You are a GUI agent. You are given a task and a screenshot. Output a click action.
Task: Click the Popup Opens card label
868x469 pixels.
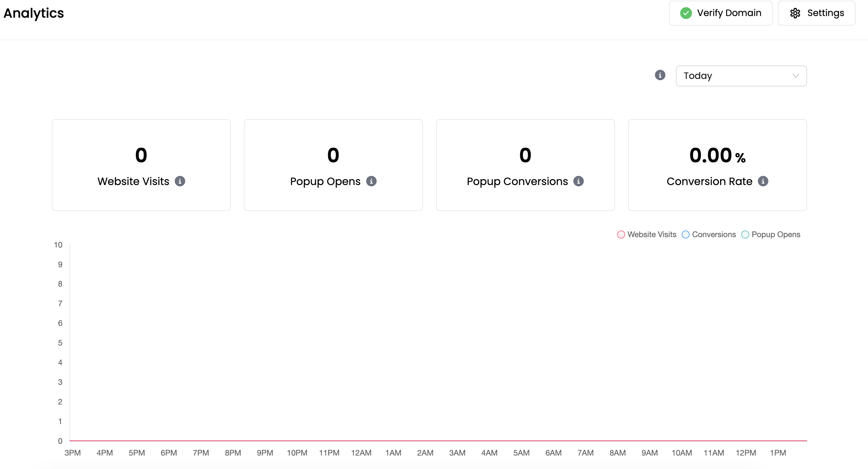[x=325, y=181]
